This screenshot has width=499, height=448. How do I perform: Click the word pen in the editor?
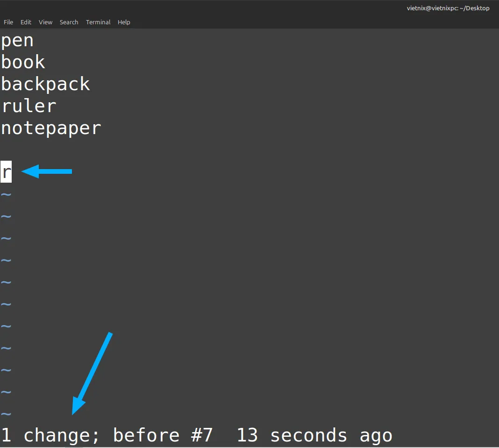17,41
